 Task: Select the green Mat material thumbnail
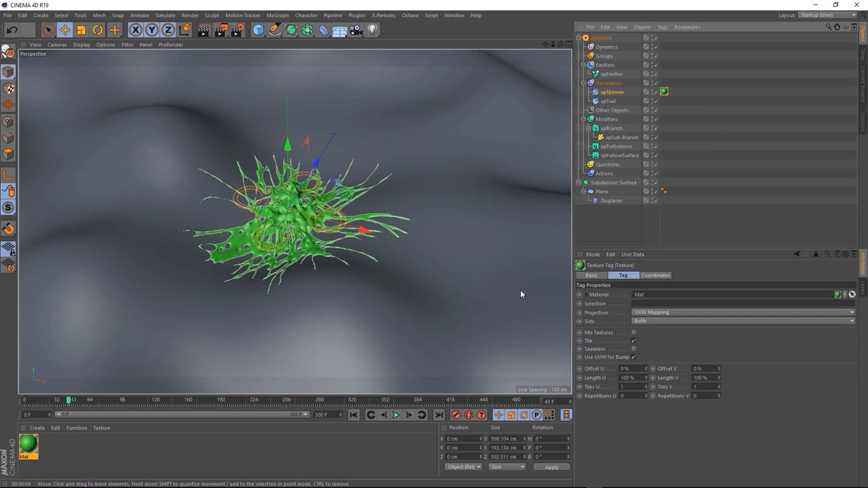(x=28, y=444)
